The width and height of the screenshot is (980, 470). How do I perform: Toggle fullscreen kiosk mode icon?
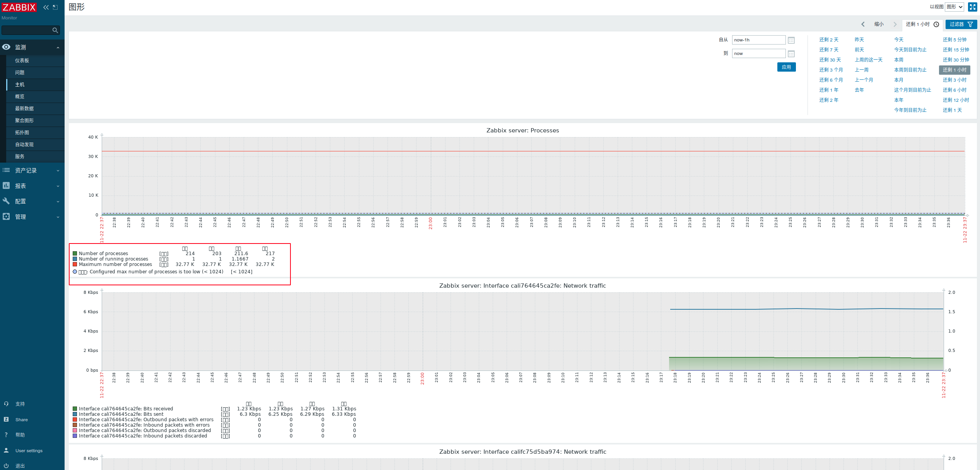click(x=973, y=7)
